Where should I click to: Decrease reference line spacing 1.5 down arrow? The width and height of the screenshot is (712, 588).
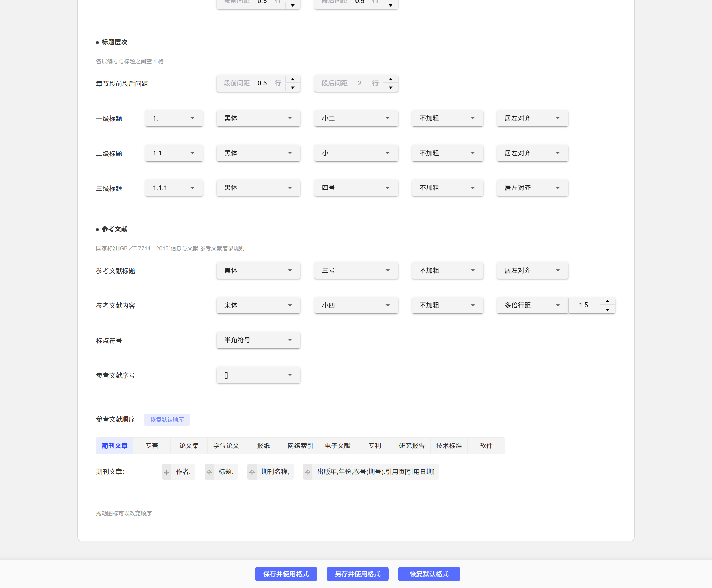click(607, 310)
